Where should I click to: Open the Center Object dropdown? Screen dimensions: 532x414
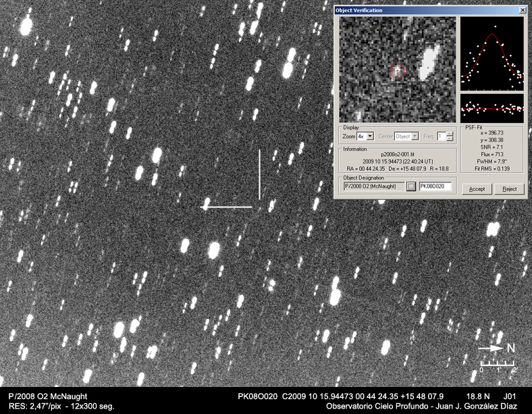coord(415,136)
